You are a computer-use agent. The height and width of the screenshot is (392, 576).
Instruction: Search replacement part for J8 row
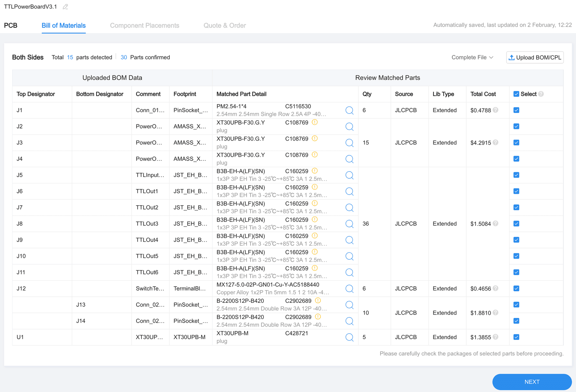(349, 224)
